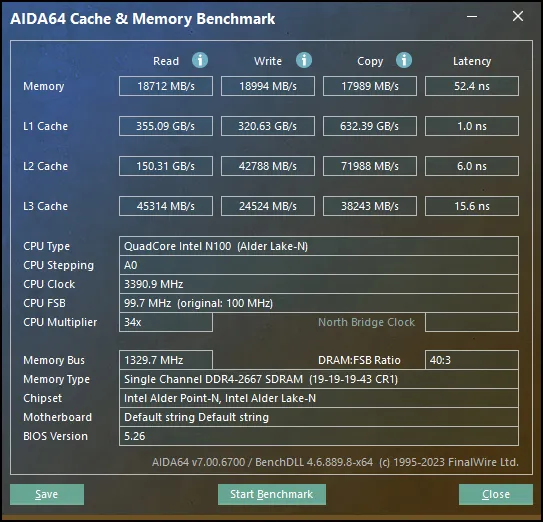Select the CPU Clock 3390.9 MHz field

pyautogui.click(x=319, y=284)
